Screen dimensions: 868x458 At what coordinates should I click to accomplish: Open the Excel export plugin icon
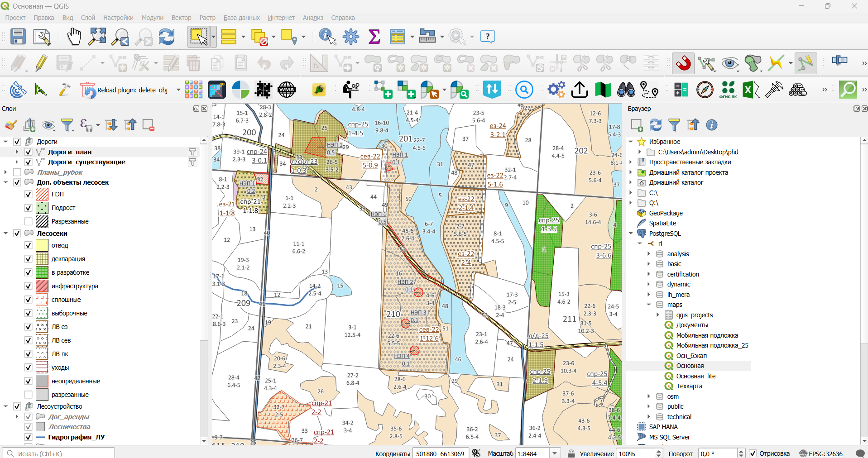[751, 90]
